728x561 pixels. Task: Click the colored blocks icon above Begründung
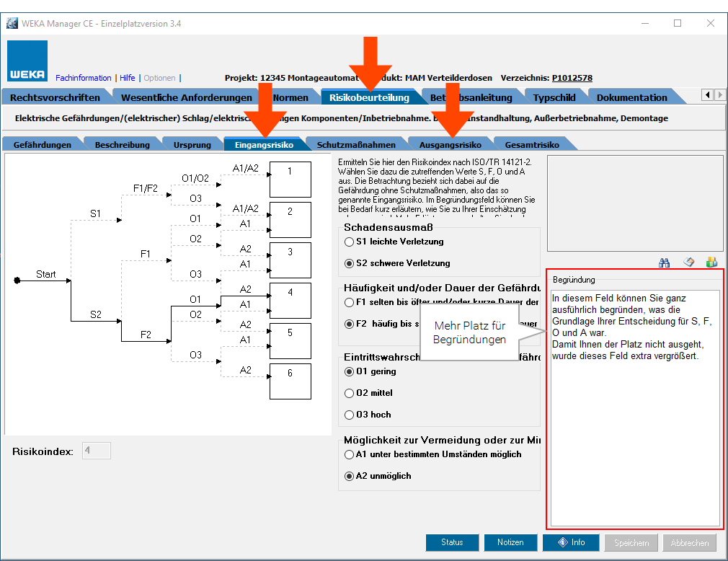tap(711, 262)
